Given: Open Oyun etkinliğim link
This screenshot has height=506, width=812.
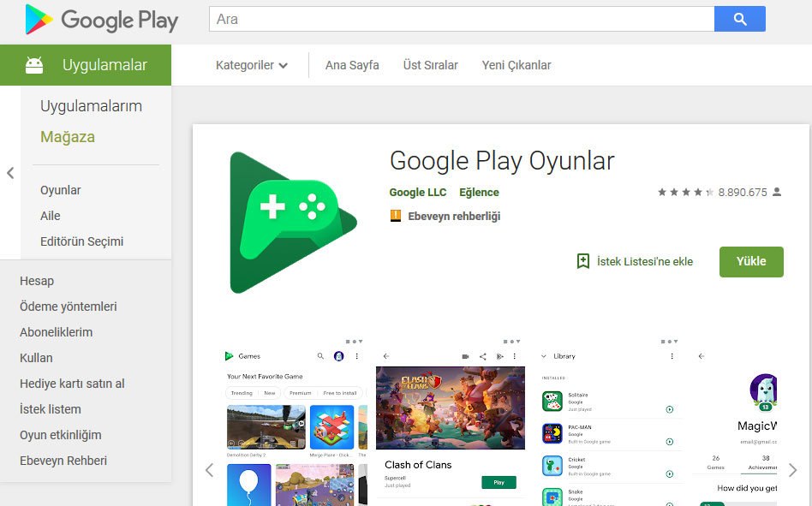Looking at the screenshot, I should (61, 435).
